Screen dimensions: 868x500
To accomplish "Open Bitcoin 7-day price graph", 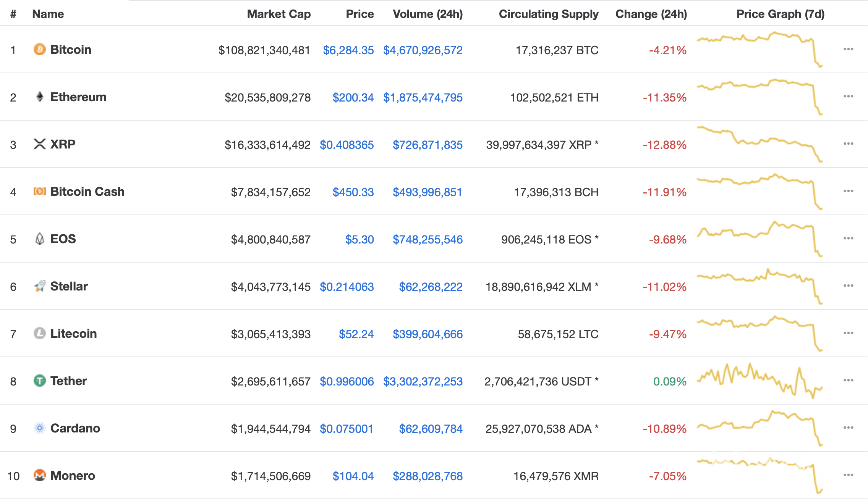I will pos(760,50).
